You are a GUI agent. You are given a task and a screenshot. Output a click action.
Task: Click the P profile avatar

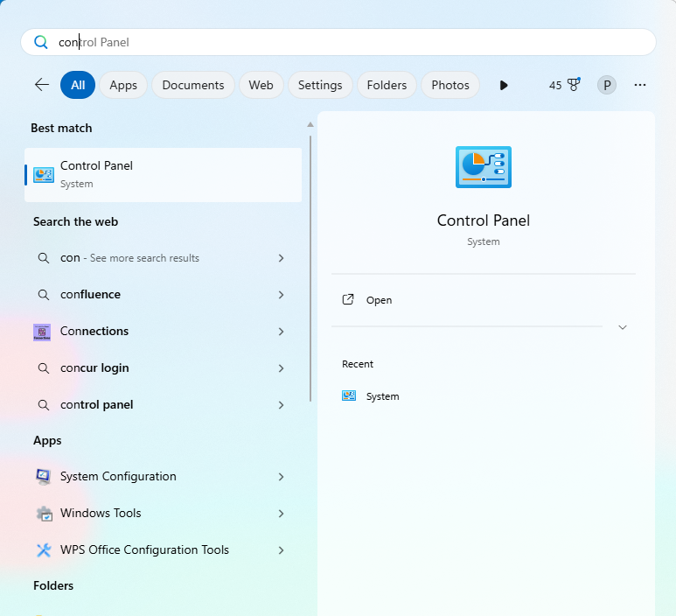pyautogui.click(x=606, y=85)
